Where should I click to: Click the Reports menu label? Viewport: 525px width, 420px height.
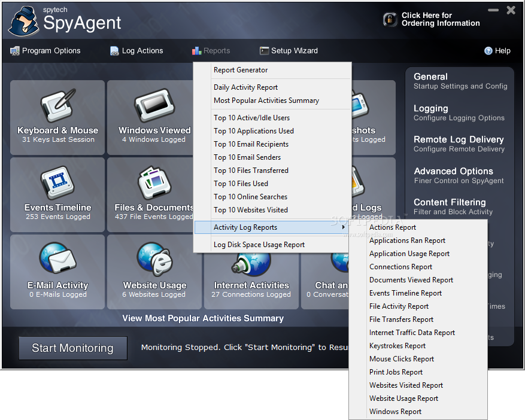click(217, 51)
